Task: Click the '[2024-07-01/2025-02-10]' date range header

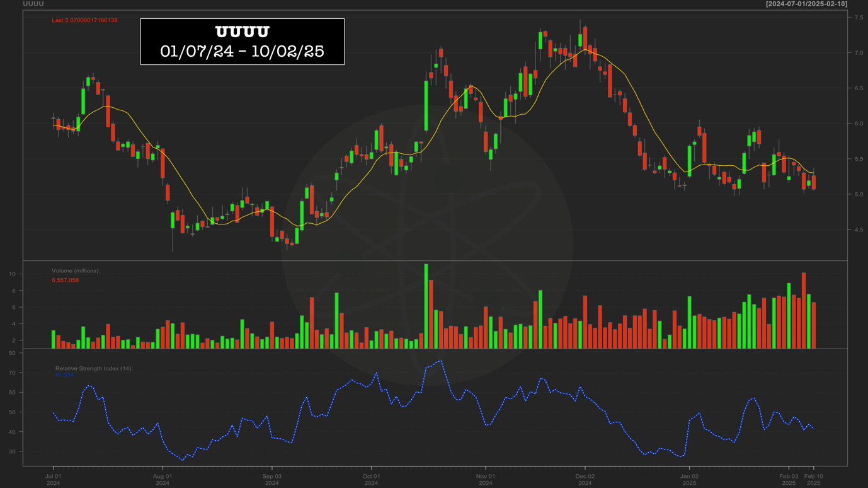Action: tap(806, 4)
